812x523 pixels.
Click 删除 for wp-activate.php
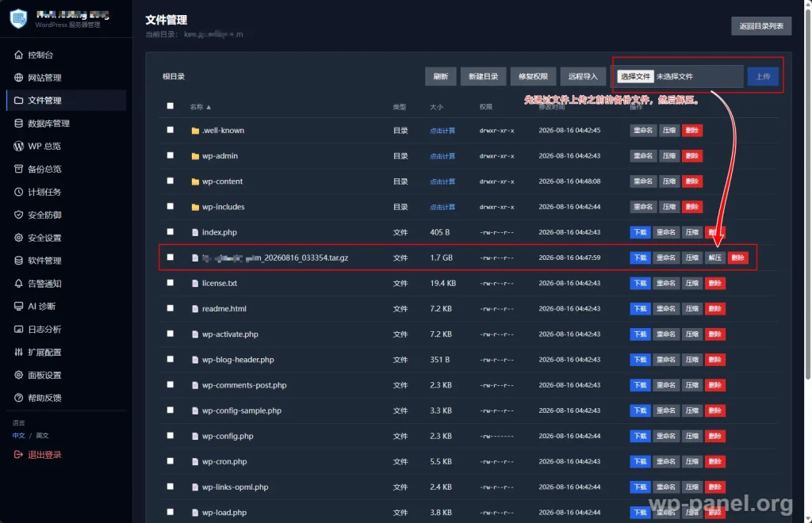[714, 334]
